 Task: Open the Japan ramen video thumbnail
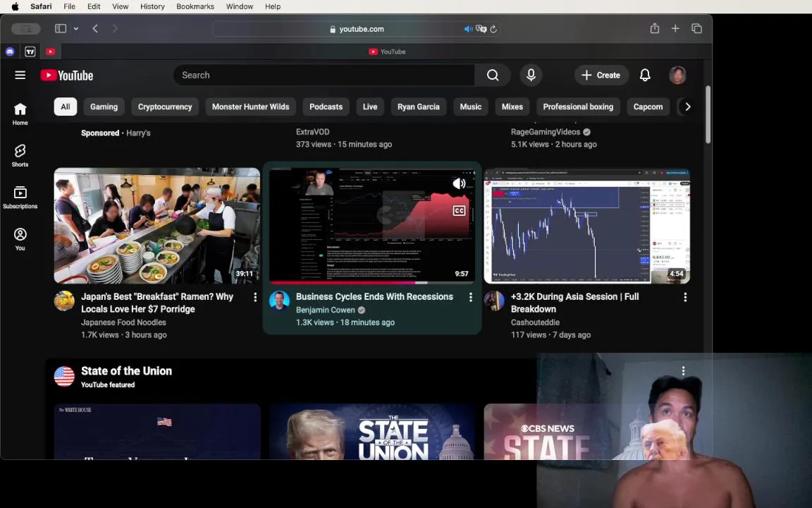tap(157, 226)
